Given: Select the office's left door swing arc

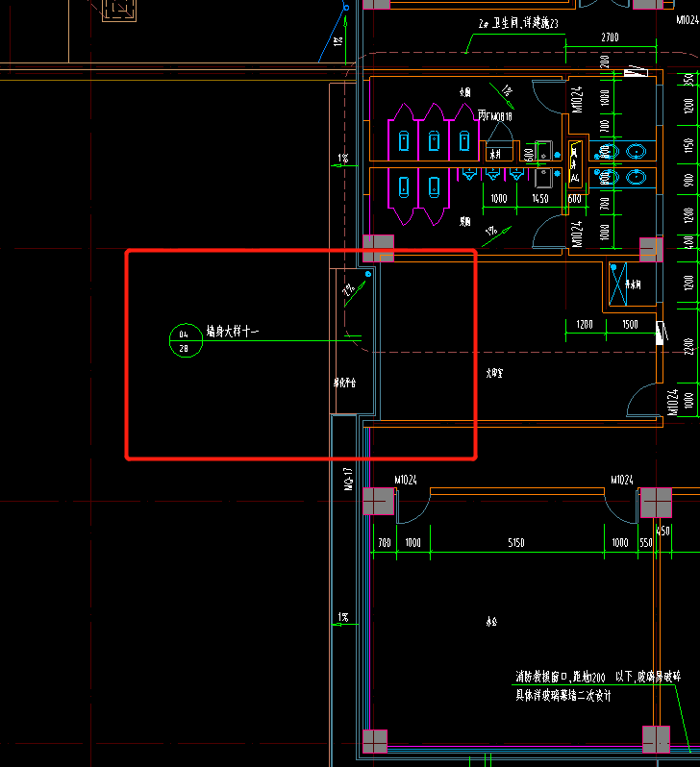Looking at the screenshot, I should 413,507.
